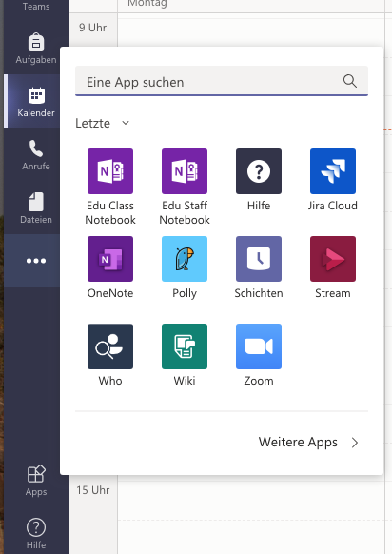
Task: Open the Wiki app
Action: pos(185,355)
